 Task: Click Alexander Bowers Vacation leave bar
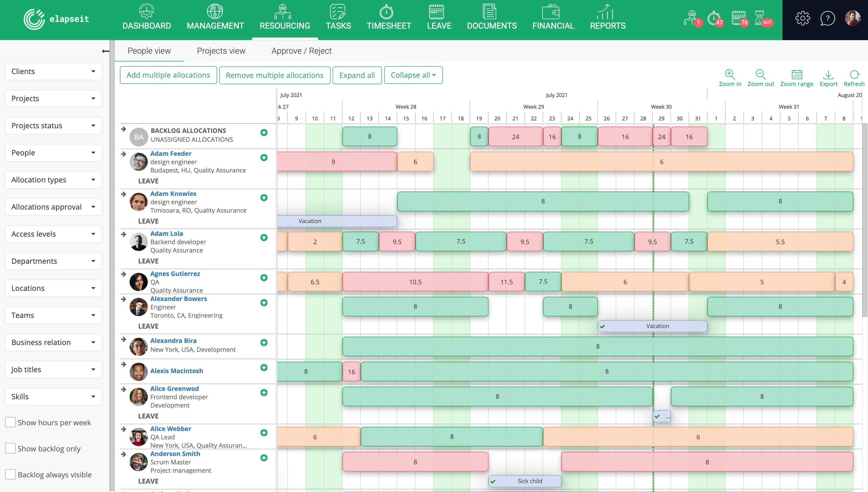point(657,326)
